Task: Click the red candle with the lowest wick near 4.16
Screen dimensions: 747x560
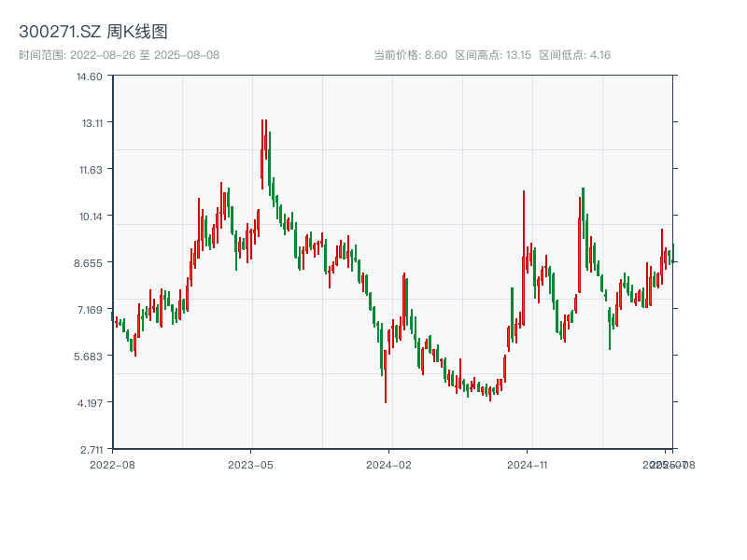Action: point(386,376)
